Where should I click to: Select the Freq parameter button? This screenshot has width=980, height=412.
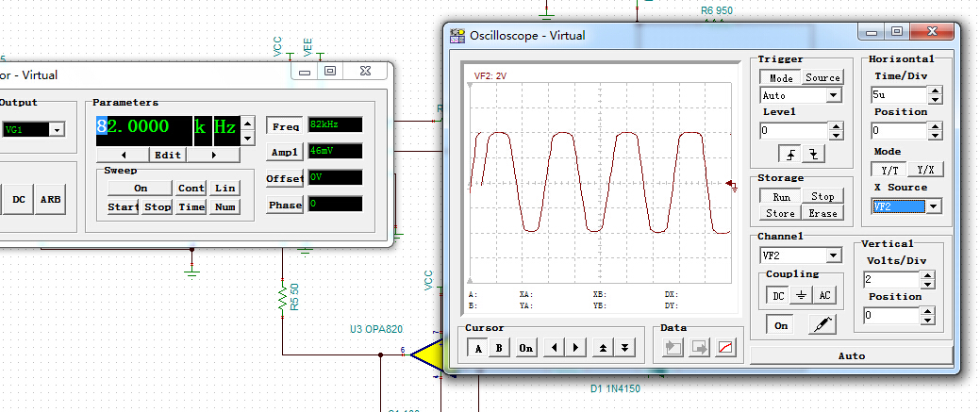point(285,125)
